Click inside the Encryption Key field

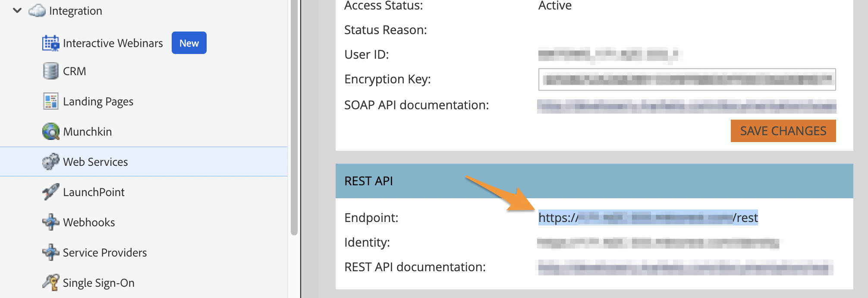point(687,79)
